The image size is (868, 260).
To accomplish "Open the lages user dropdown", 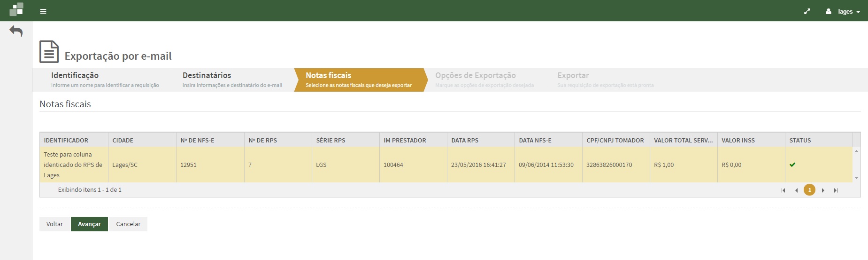I will (843, 11).
